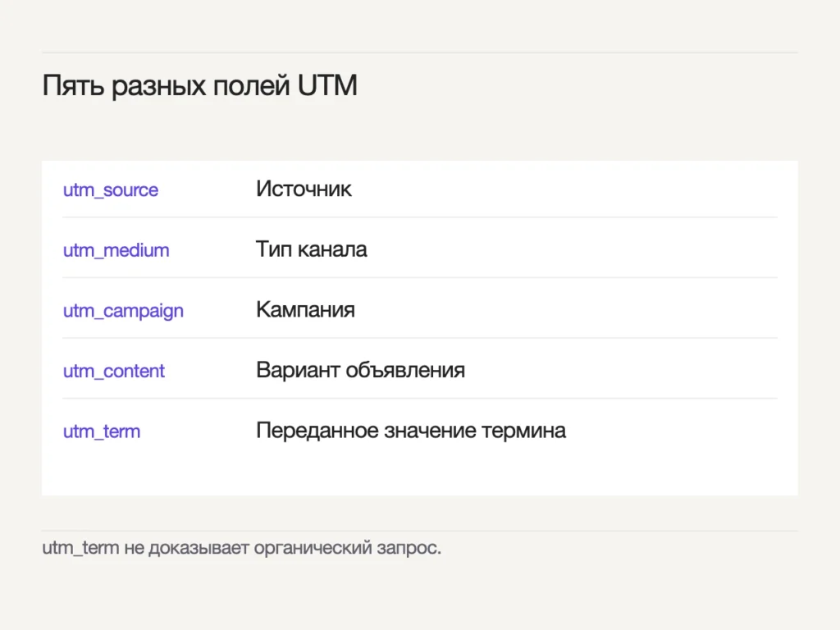Open the utm_source link
The image size is (840, 630).
(111, 190)
